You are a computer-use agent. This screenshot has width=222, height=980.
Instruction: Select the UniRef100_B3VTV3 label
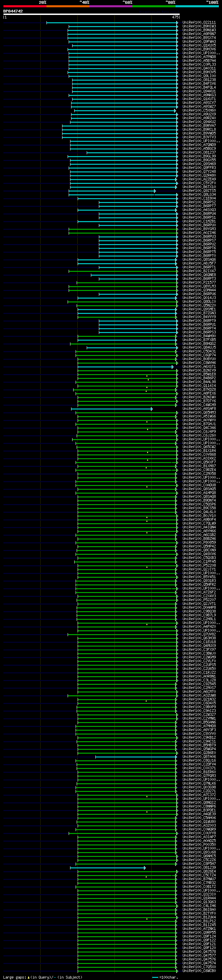pyautogui.click(x=199, y=137)
